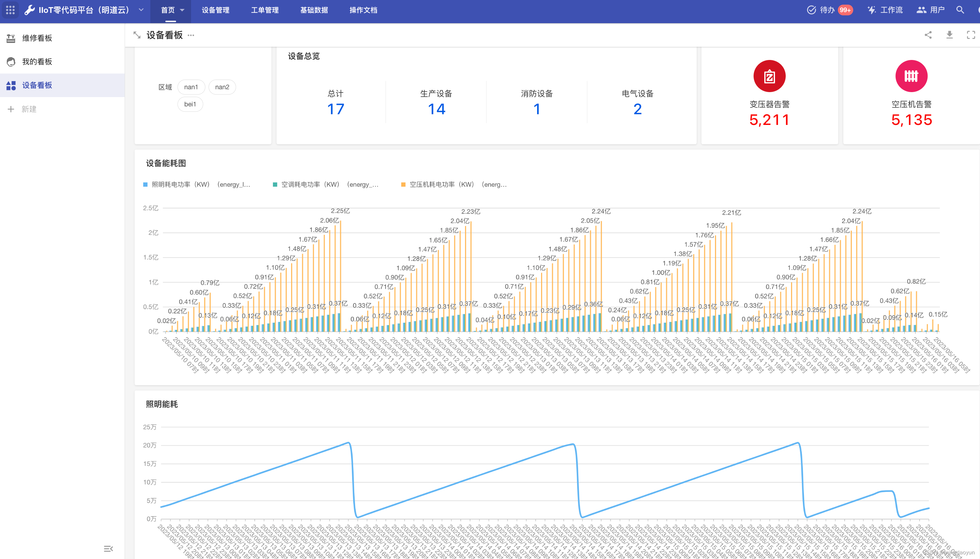The width and height of the screenshot is (980, 559).
Task: Click the expand arrows icon near 设备看板 title
Action: [137, 35]
